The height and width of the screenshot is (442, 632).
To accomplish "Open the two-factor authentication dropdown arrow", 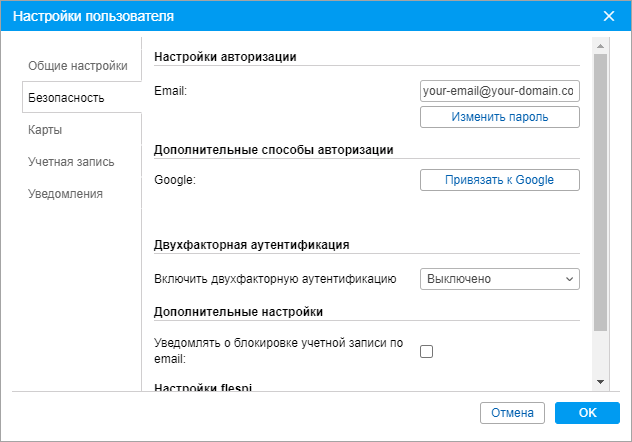I will pos(569,279).
